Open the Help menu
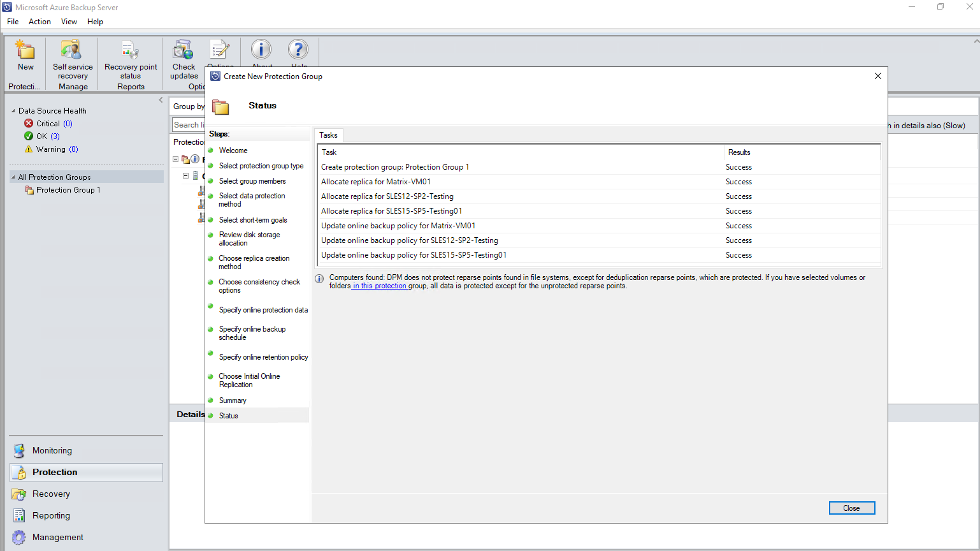 click(95, 21)
